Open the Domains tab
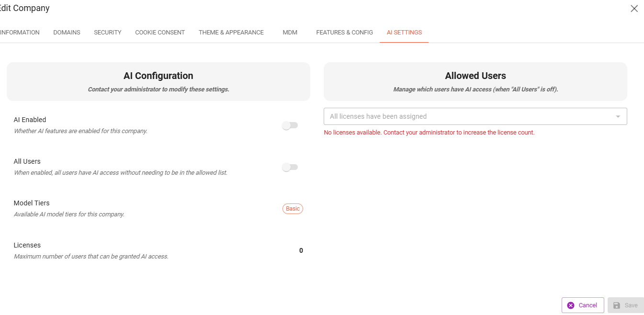The width and height of the screenshot is (644, 315). pos(67,33)
